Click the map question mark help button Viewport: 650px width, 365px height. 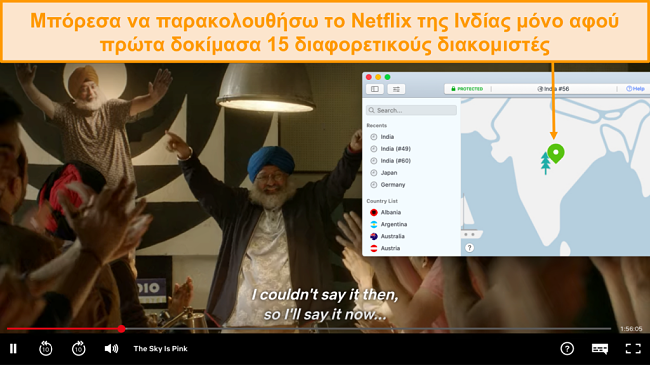[469, 248]
